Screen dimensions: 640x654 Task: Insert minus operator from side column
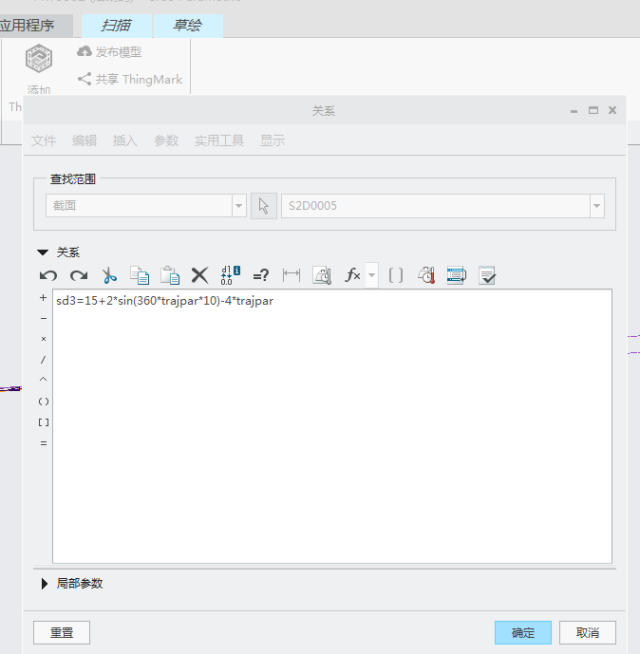coord(43,319)
